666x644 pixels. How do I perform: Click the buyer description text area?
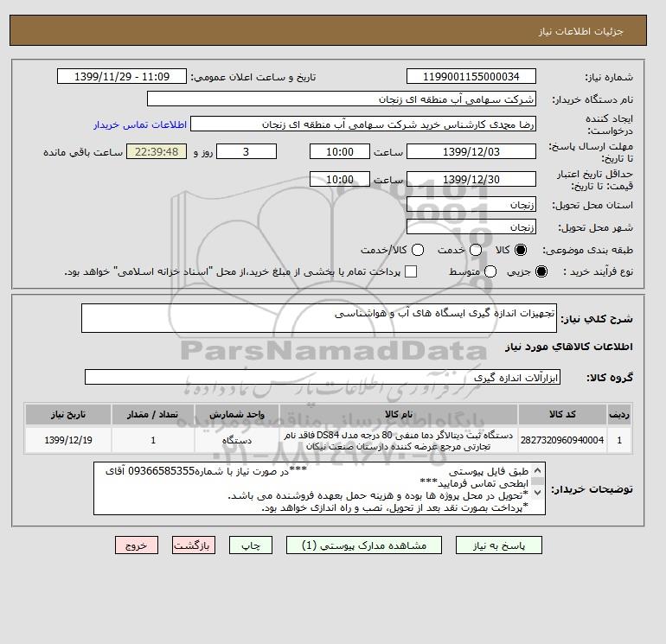tap(319, 488)
